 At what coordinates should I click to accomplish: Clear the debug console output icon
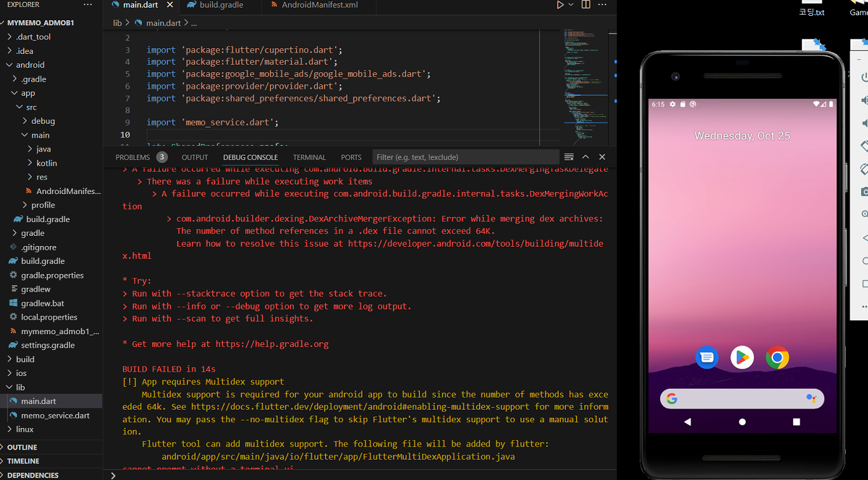(x=569, y=157)
